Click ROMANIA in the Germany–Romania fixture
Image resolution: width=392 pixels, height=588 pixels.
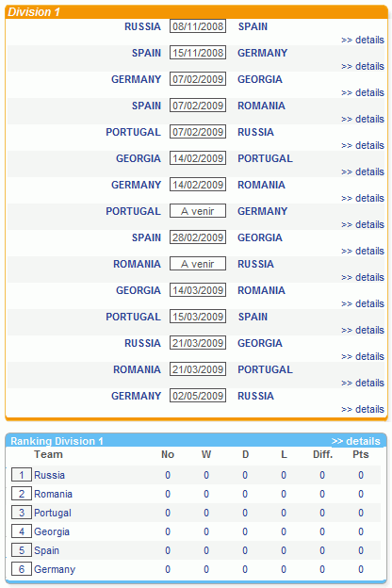pos(261,185)
